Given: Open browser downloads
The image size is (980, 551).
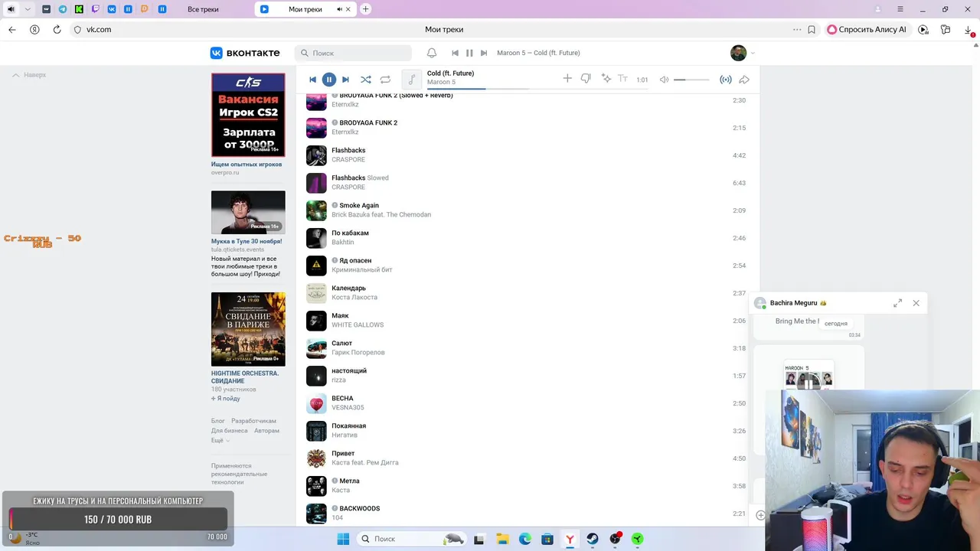Looking at the screenshot, I should (x=969, y=29).
